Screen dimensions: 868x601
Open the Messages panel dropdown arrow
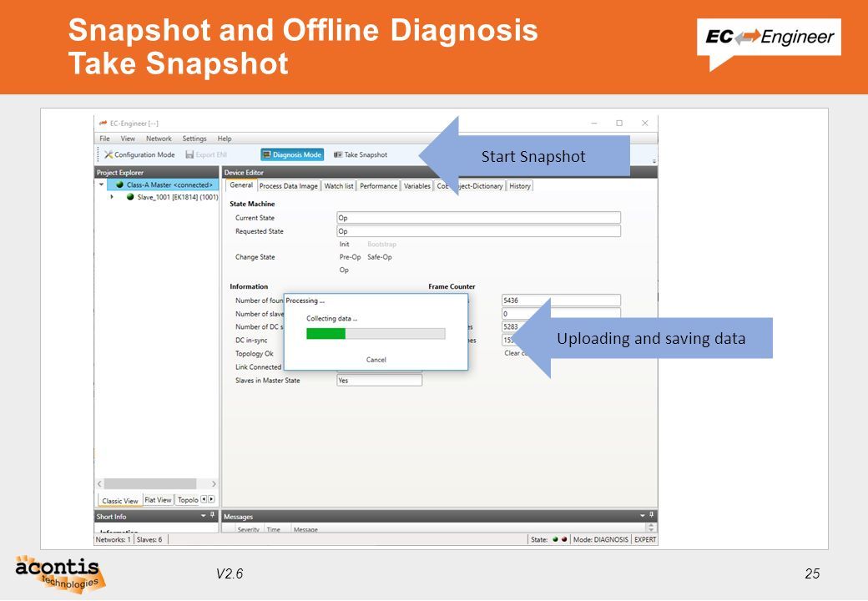(x=642, y=516)
